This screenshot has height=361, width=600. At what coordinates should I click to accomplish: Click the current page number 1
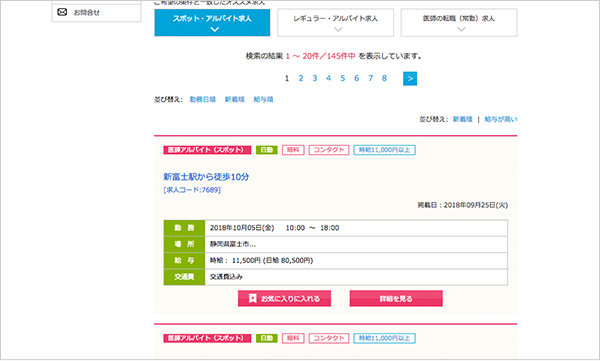pyautogui.click(x=287, y=78)
